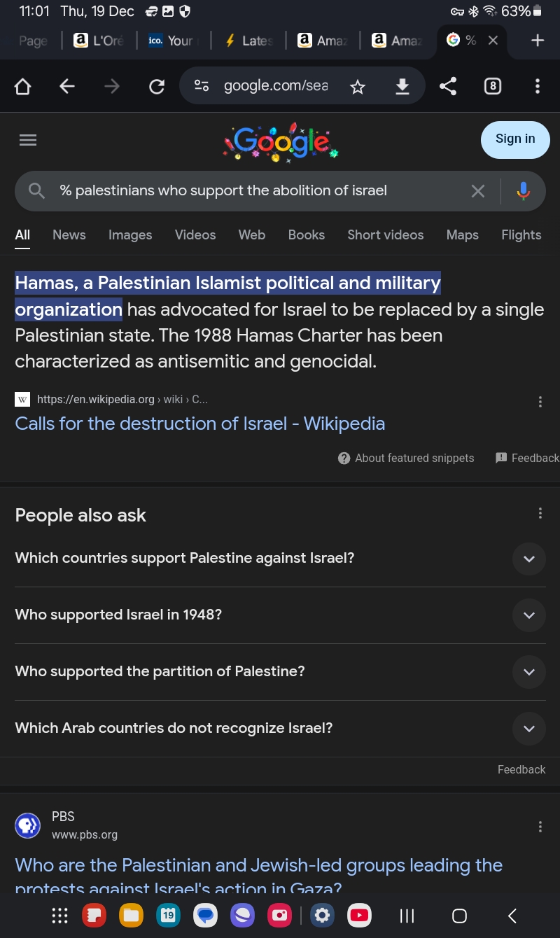Screen dimensions: 560x938
Task: Expand 'Which Arab countries do not recognize Israel?'
Action: click(528, 728)
